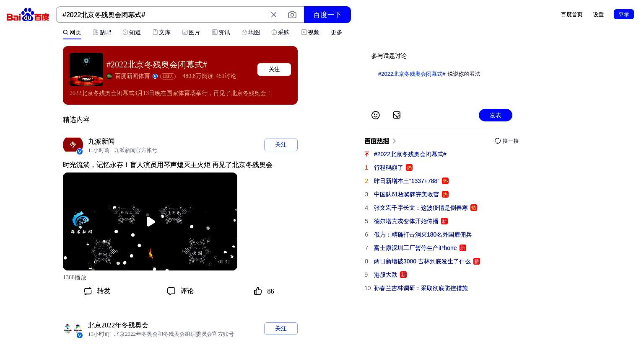The height and width of the screenshot is (345, 644).
Task: Follow 九派新闻 with the 关注 button
Action: (281, 145)
